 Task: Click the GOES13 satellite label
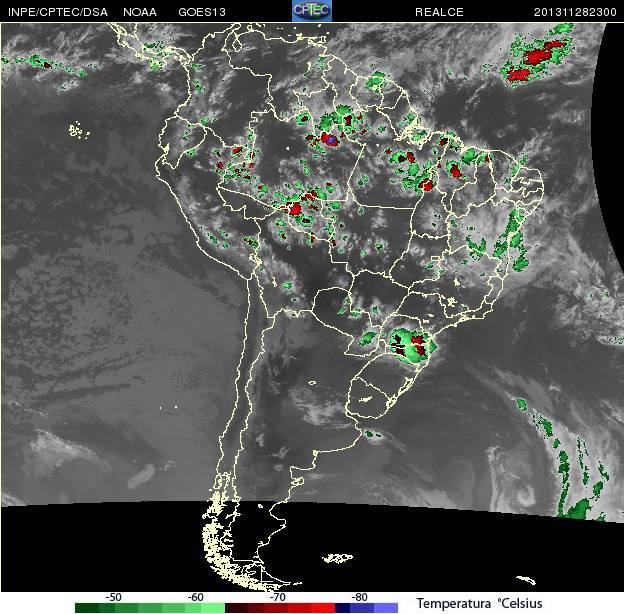click(202, 12)
